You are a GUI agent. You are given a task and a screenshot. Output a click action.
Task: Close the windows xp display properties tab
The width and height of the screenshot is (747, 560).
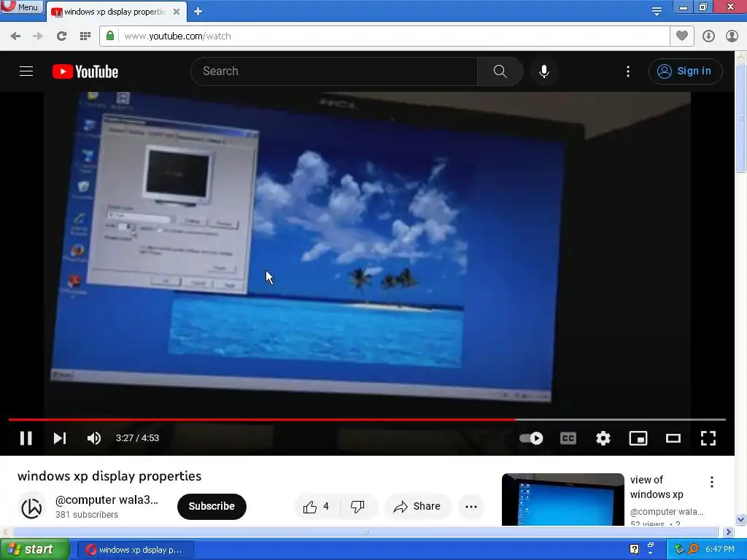pyautogui.click(x=177, y=12)
